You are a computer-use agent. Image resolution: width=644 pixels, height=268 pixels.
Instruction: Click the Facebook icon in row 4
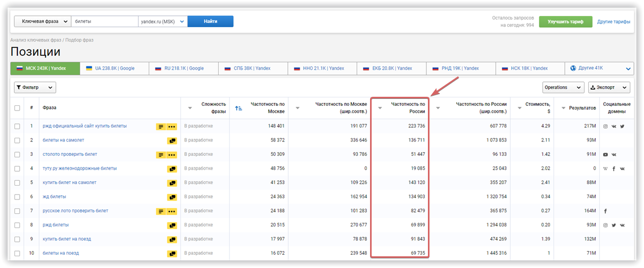click(614, 169)
